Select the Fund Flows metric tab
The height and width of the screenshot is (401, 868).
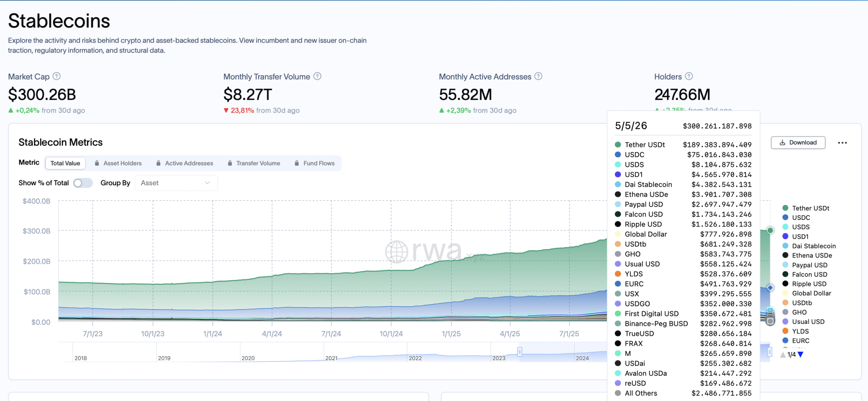315,163
